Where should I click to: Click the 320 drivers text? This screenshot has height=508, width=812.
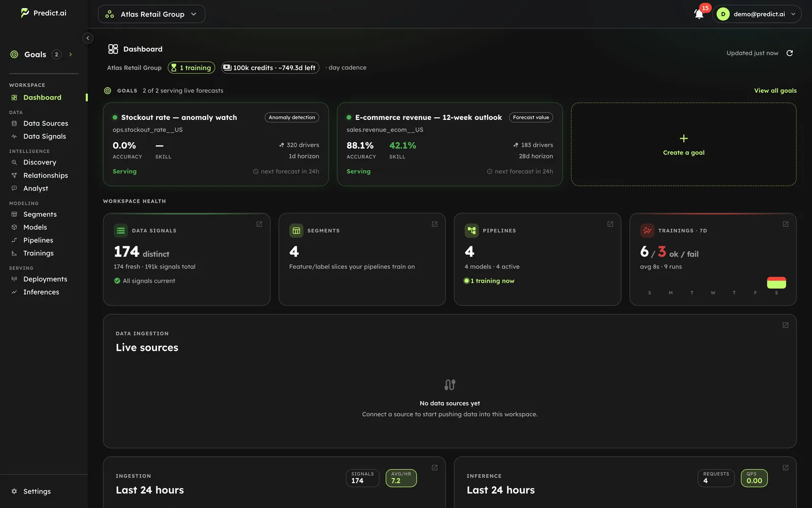pyautogui.click(x=303, y=145)
